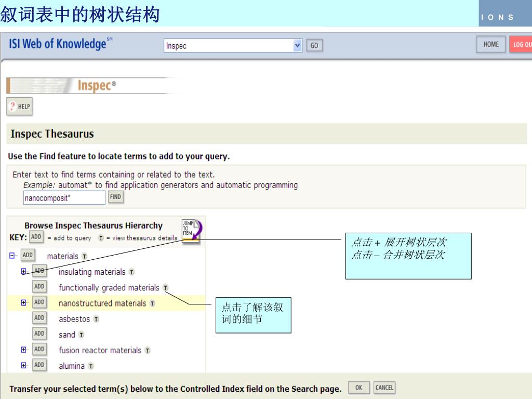This screenshot has width=532, height=399.
Task: Expand the fusion reactor materials node
Action: tap(23, 350)
